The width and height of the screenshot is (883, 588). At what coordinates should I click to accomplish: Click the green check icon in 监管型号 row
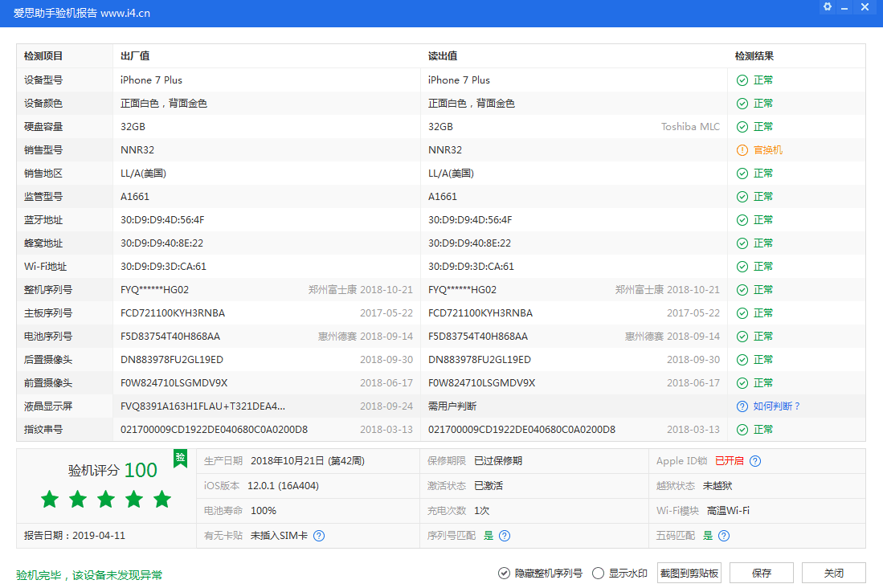(742, 197)
